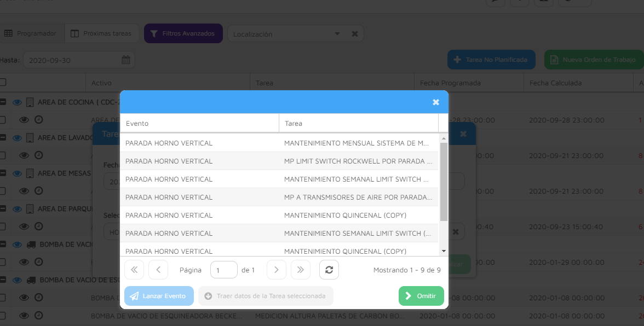Screen dimensions: 644x326
Task: Collapse the AREA DE LAVADO group
Action: pyautogui.click(x=2, y=137)
